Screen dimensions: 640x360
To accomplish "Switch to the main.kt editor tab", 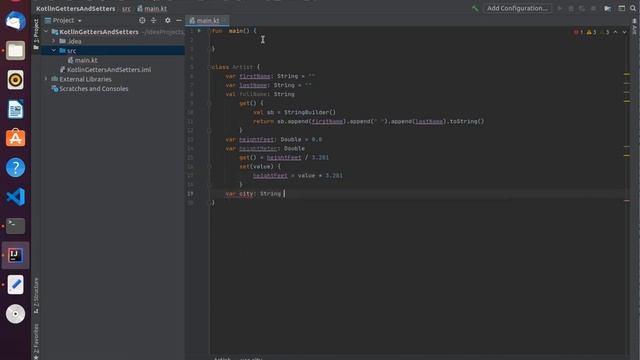I will [x=207, y=20].
